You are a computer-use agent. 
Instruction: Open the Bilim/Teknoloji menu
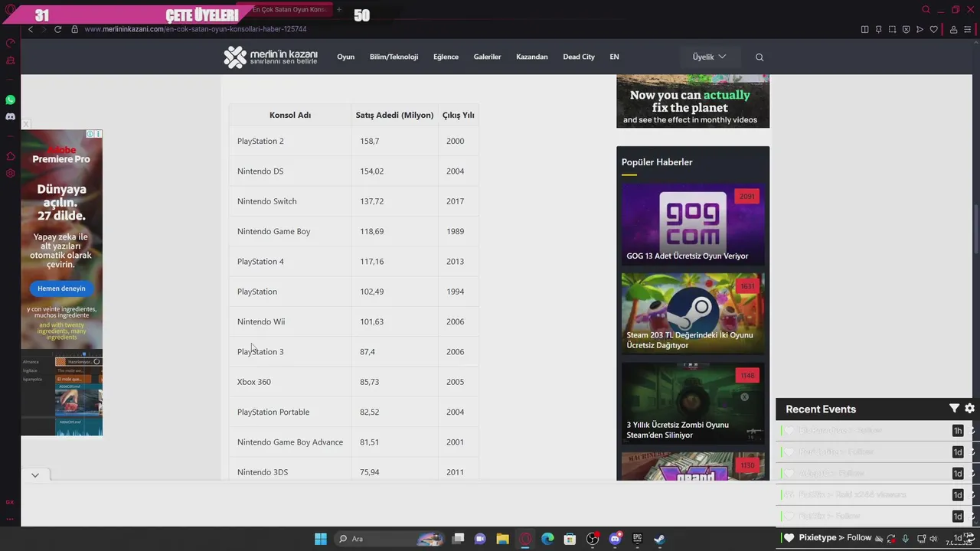click(394, 57)
